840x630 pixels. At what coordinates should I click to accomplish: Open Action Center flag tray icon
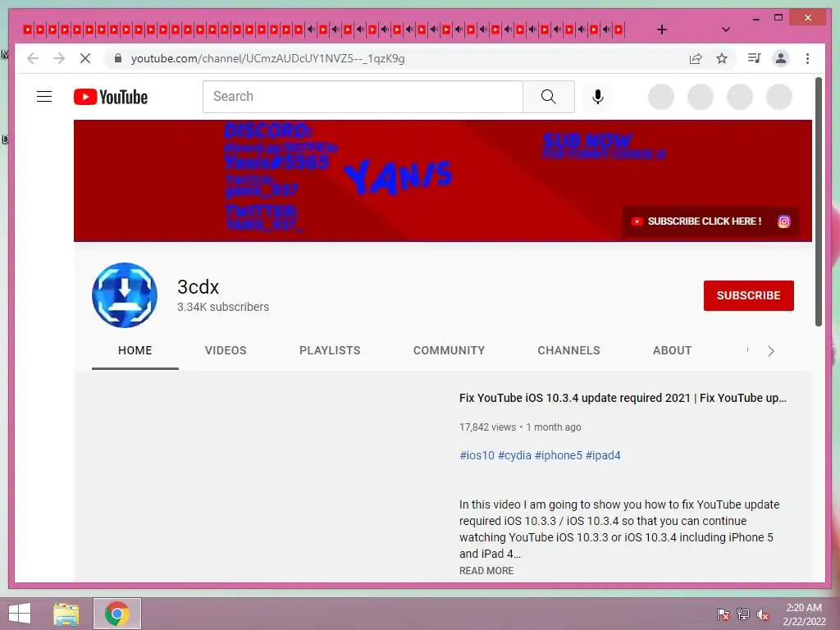(x=724, y=614)
